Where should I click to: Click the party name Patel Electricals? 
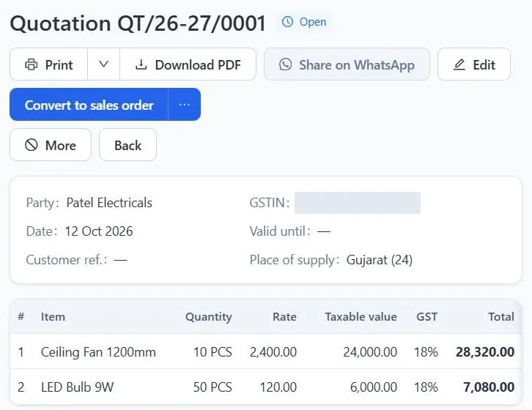(109, 203)
